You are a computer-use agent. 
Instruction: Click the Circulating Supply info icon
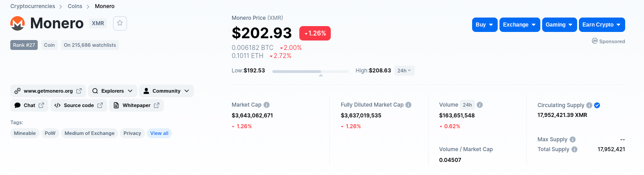pyautogui.click(x=589, y=105)
